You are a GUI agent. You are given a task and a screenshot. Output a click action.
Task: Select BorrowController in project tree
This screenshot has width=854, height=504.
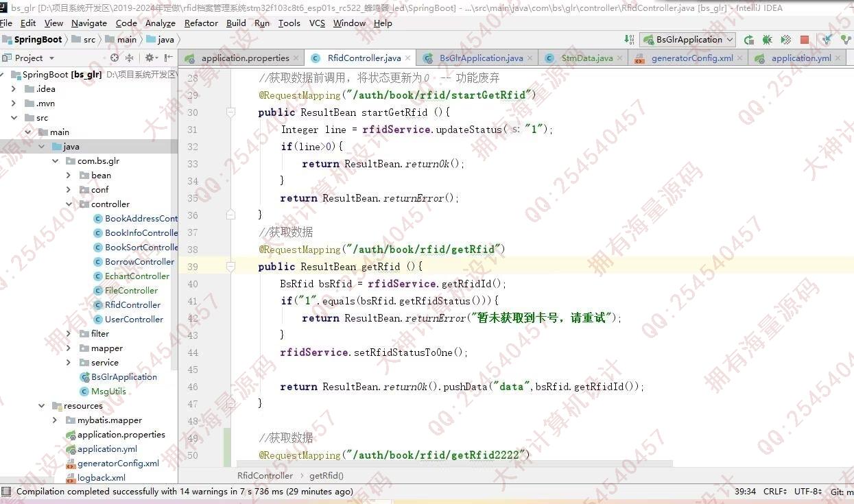pyautogui.click(x=139, y=262)
